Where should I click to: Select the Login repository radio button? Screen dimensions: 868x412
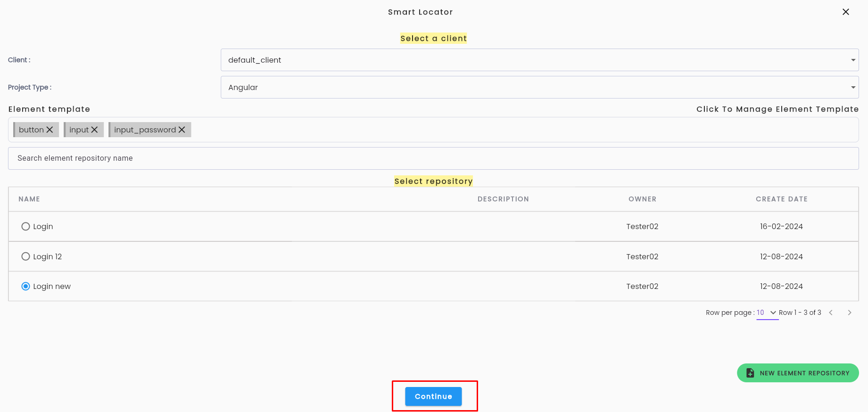25,227
